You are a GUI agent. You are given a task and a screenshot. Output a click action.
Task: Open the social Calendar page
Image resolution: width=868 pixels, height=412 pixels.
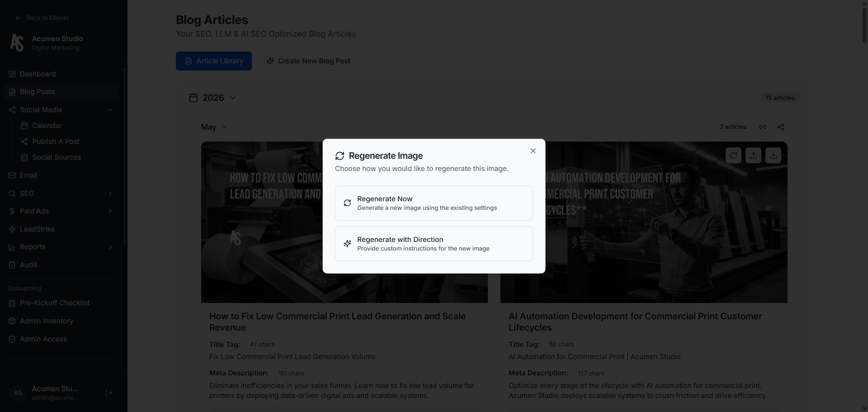(47, 126)
